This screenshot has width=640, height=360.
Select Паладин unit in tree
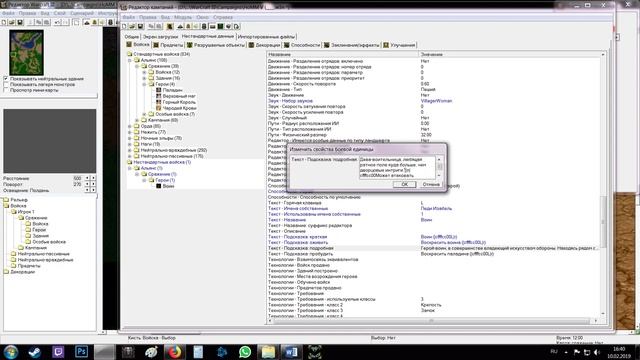coord(172,90)
